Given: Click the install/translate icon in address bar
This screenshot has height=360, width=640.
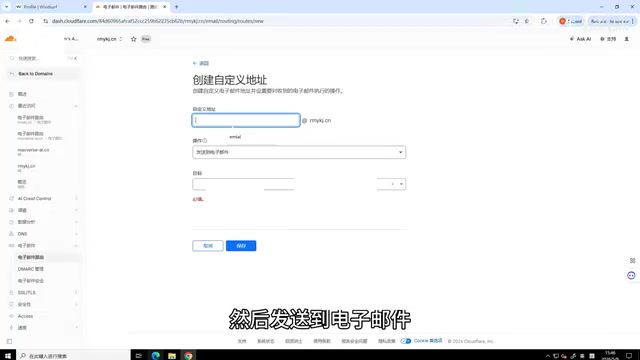Looking at the screenshot, I should [516, 21].
